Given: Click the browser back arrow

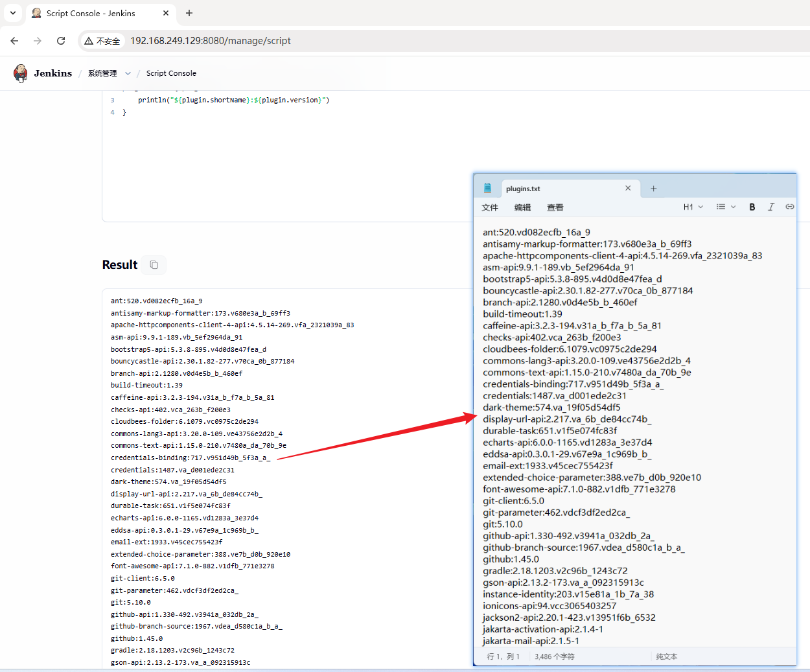Looking at the screenshot, I should click(14, 41).
